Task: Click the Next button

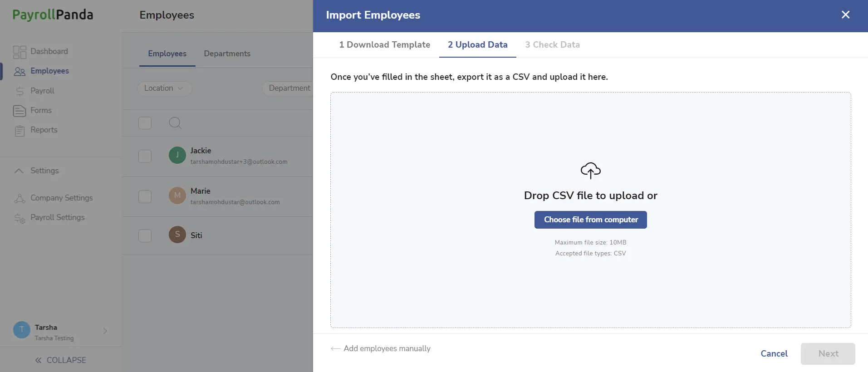Action: click(828, 353)
